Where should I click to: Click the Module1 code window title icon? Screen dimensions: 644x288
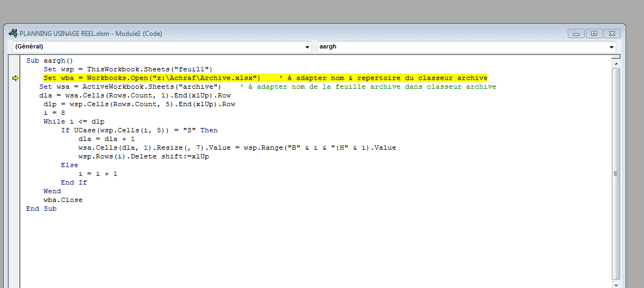point(13,33)
